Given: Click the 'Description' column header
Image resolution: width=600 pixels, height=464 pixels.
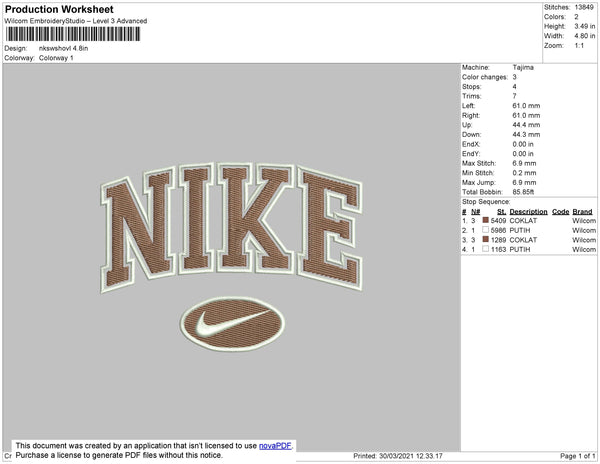Looking at the screenshot, I should [x=528, y=212].
